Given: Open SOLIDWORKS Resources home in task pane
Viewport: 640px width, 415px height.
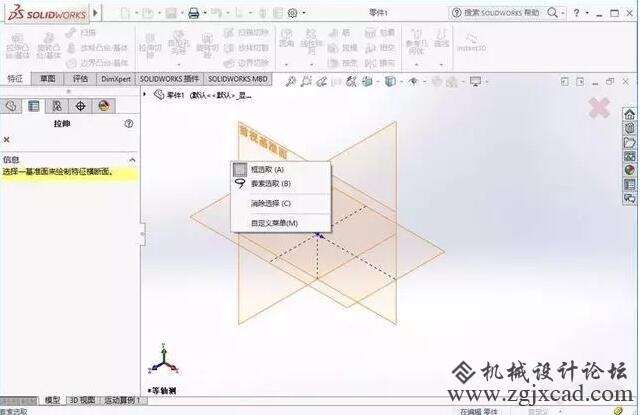Looking at the screenshot, I should point(629,114).
